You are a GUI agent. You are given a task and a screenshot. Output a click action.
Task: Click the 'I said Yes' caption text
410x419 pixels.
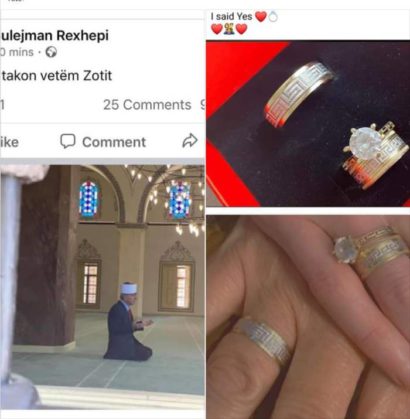pos(231,16)
